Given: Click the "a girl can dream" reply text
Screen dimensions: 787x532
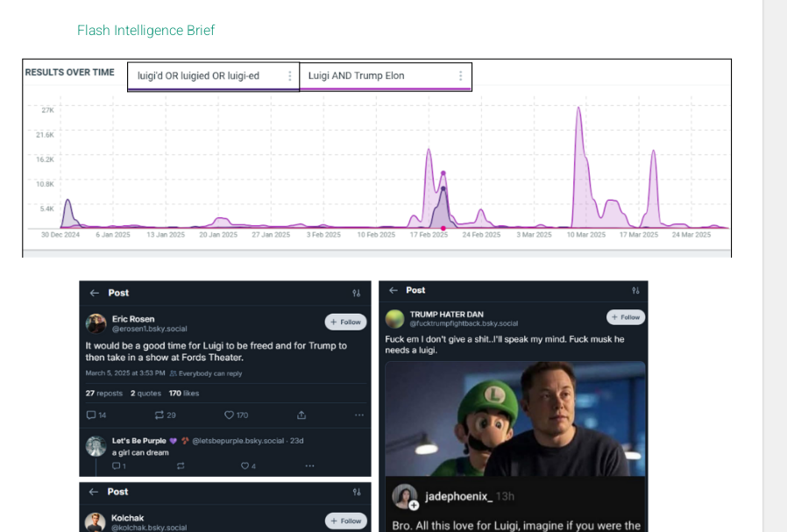Looking at the screenshot, I should coord(140,453).
